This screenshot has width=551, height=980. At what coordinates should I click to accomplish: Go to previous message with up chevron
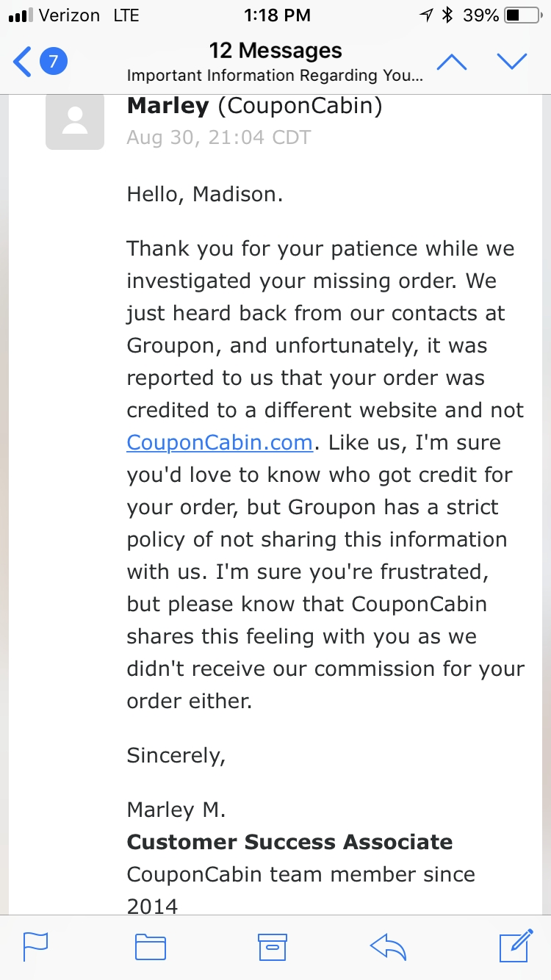coord(452,62)
